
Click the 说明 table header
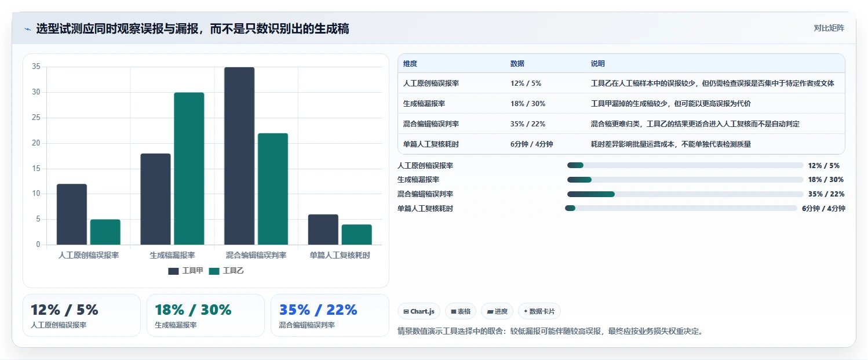coord(598,64)
